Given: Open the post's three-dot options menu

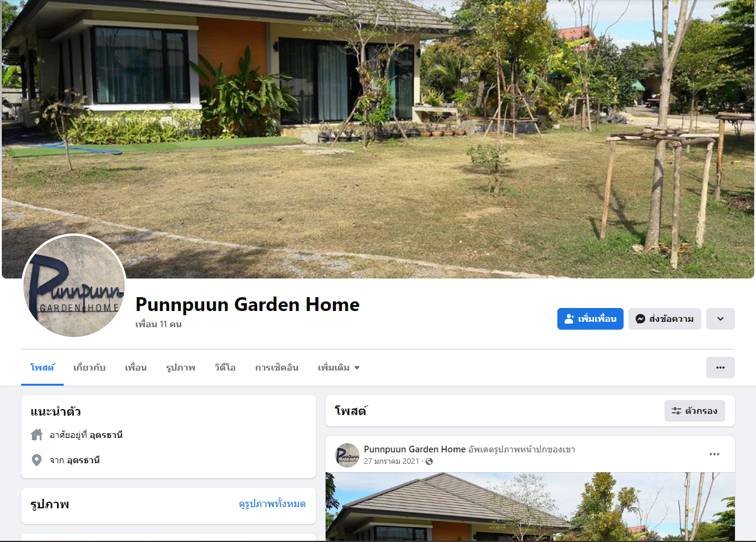Looking at the screenshot, I should [x=714, y=454].
